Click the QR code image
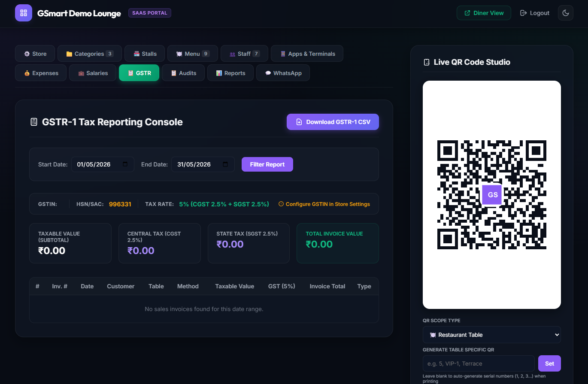The width and height of the screenshot is (588, 384). [492, 195]
